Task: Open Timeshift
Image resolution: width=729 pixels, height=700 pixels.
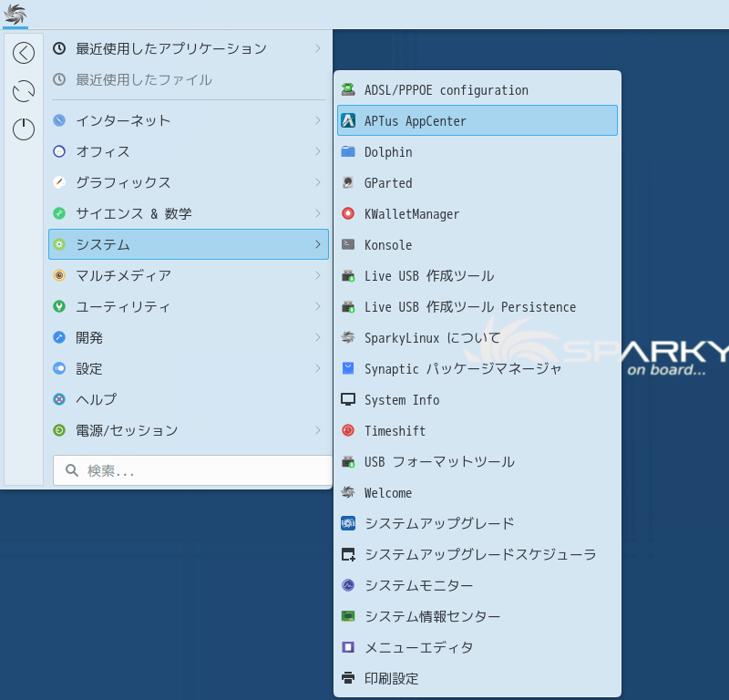Action: point(477,431)
